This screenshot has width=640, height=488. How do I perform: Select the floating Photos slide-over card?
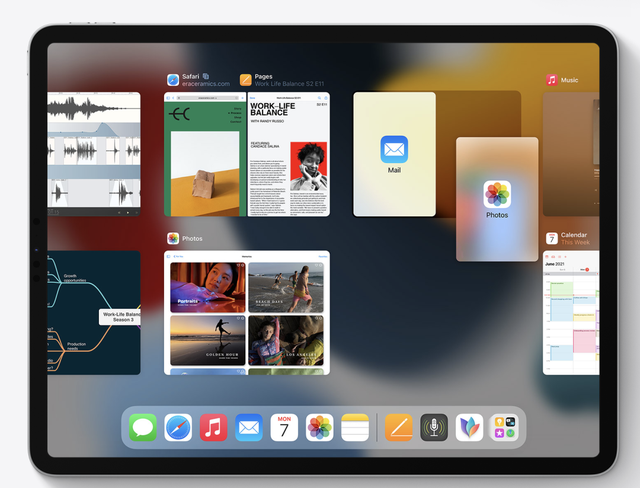point(497,199)
